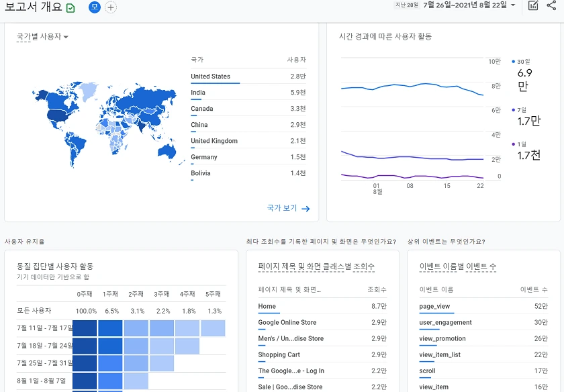Select the China country row

(248, 125)
